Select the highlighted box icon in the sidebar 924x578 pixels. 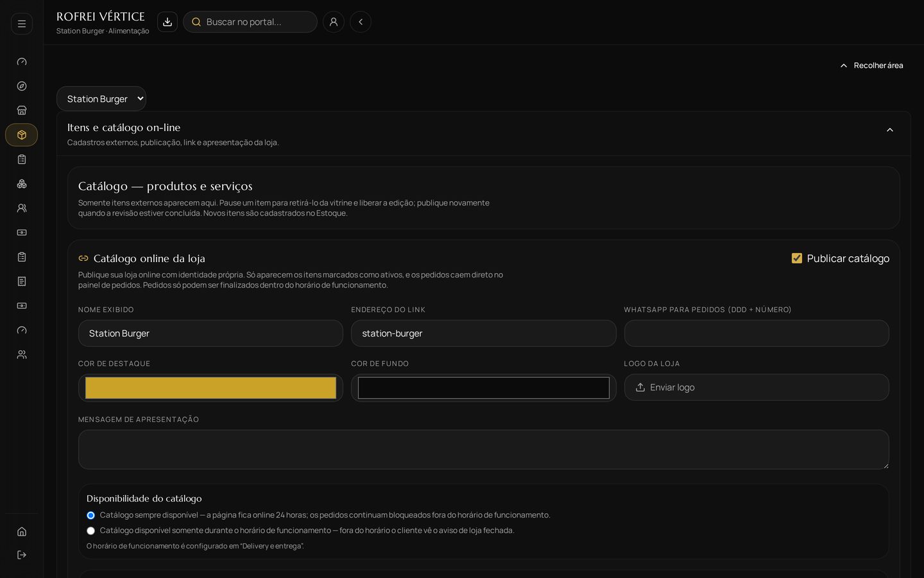22,135
